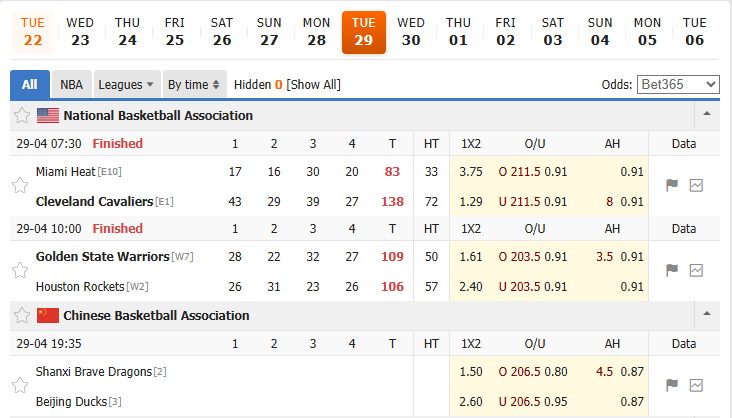The width and height of the screenshot is (732, 418).
Task: Star the Miami Heat vs Cavaliers match
Action: (20, 185)
